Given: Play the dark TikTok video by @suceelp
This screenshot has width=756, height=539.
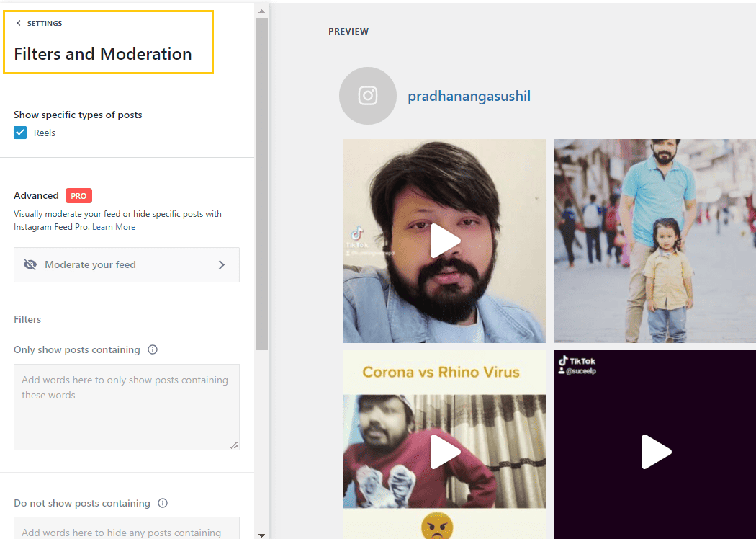Looking at the screenshot, I should (x=655, y=452).
